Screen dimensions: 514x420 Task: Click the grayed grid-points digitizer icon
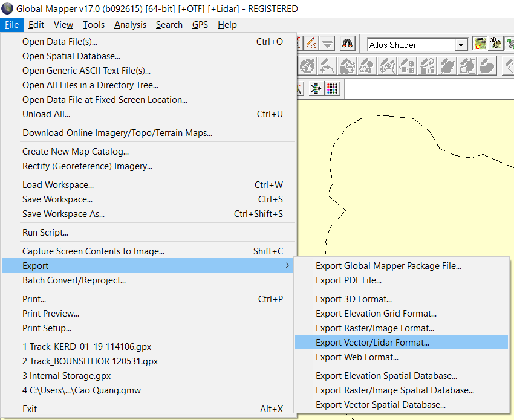coord(407,65)
